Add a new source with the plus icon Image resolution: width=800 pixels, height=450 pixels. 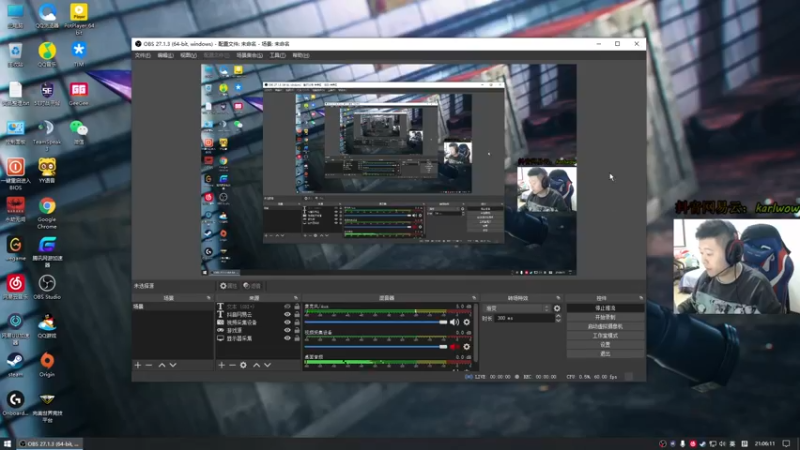point(221,365)
